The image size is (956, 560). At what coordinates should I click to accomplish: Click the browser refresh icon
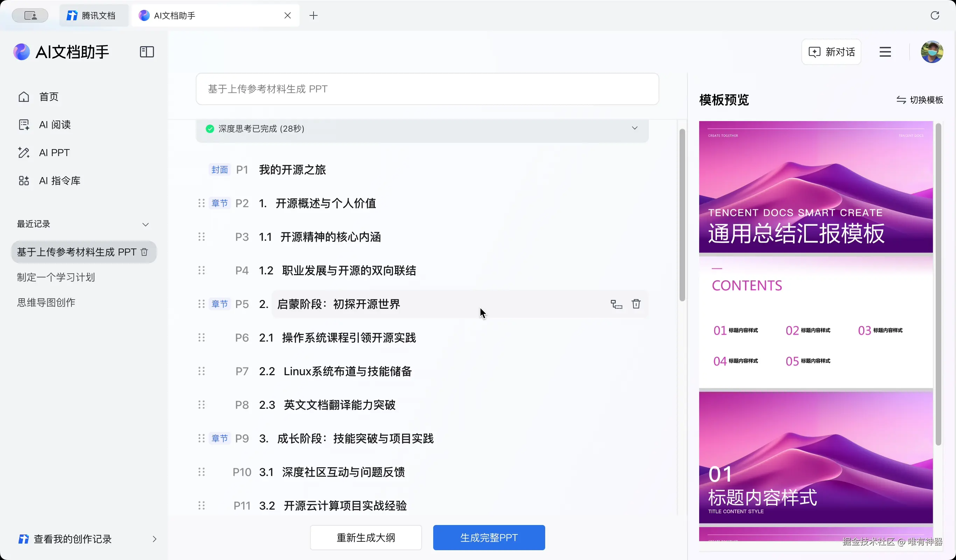(x=935, y=15)
